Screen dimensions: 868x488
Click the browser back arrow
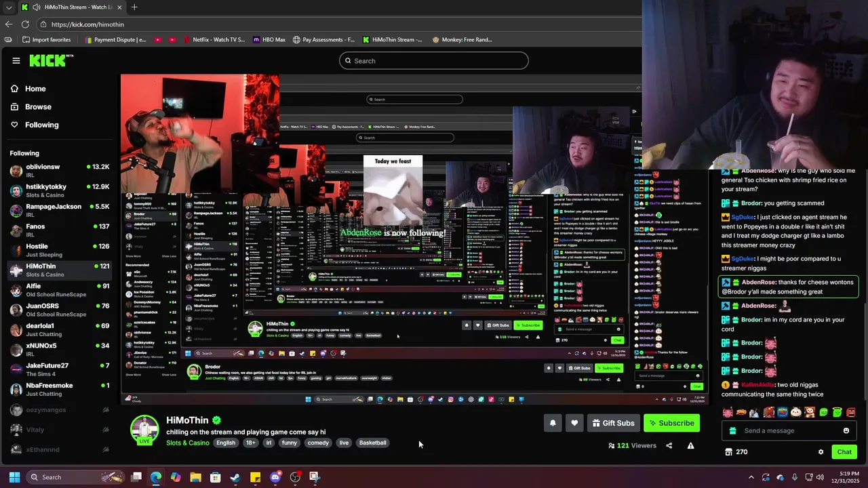8,24
